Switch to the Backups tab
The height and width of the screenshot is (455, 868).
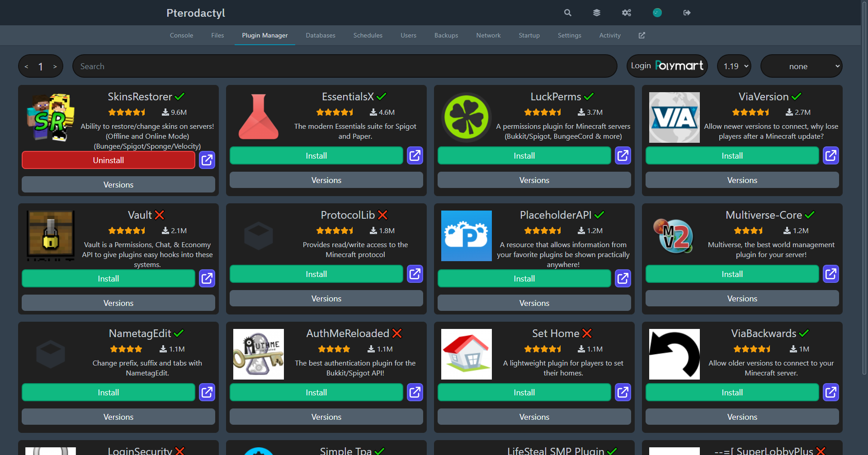click(x=446, y=35)
